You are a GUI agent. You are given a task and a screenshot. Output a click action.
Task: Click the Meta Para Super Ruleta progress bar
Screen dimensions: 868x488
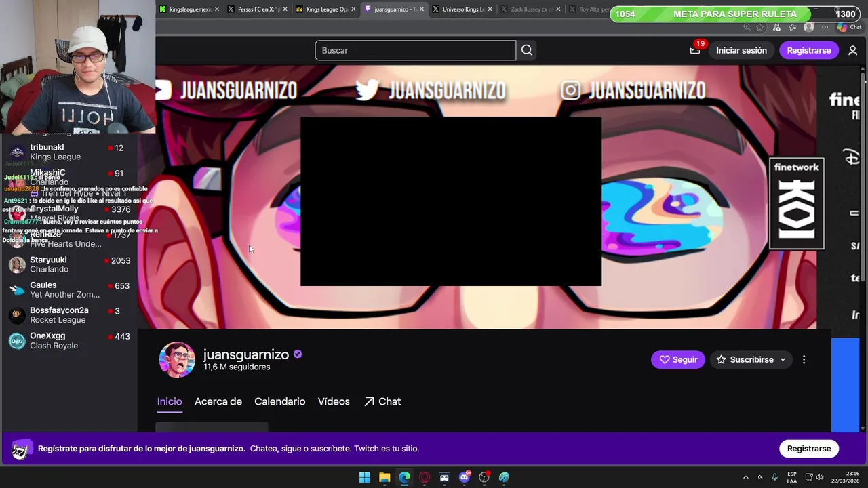tap(735, 14)
